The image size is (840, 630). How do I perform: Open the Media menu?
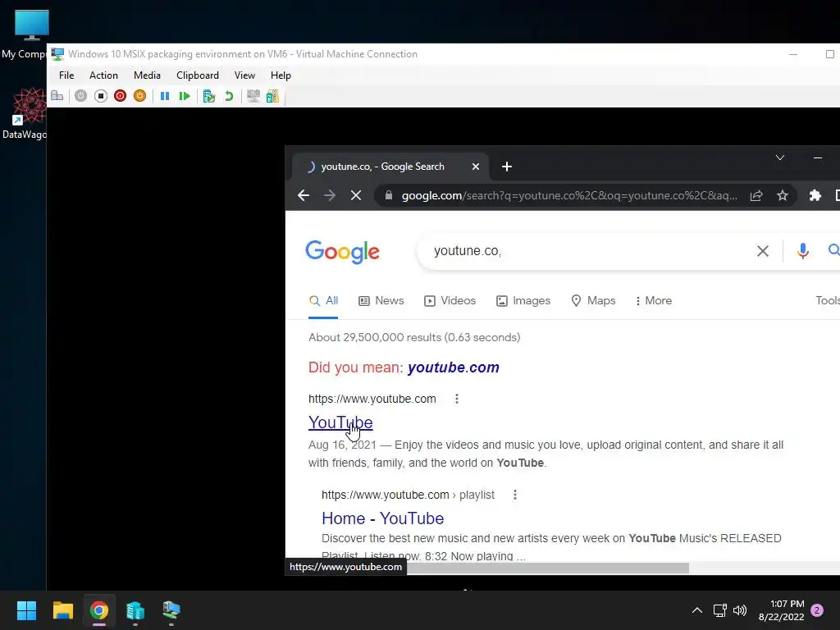[148, 75]
